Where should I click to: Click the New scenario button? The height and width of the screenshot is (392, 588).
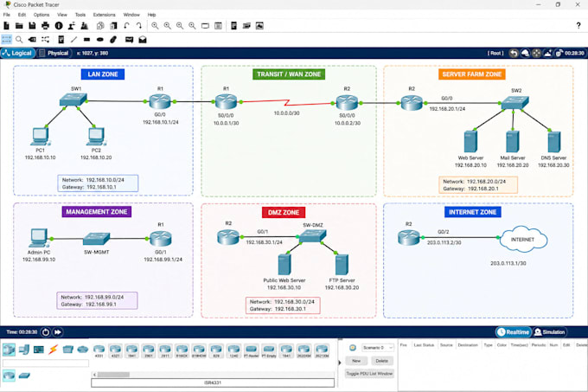[x=356, y=361]
